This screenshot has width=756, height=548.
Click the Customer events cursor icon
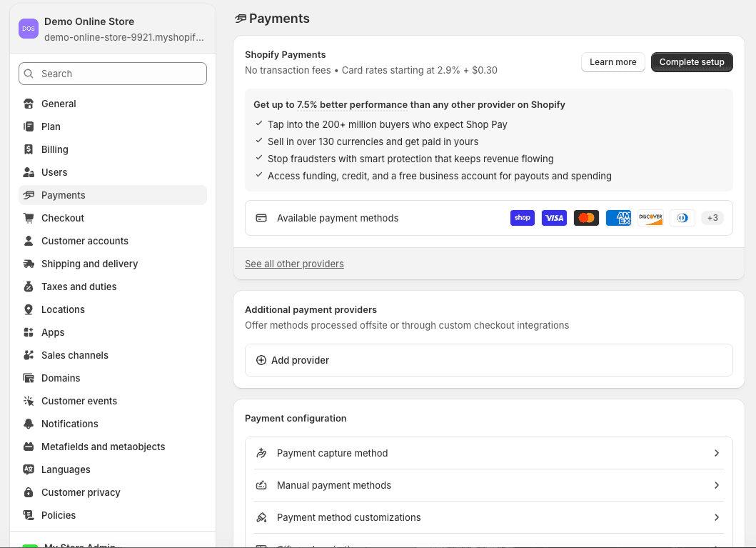coord(29,401)
